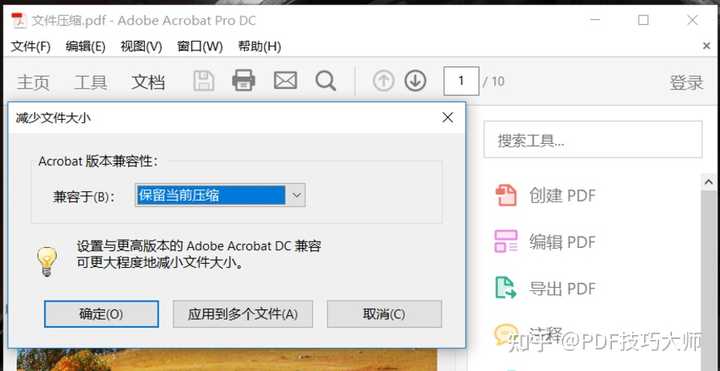Click the envelope email icon

tap(285, 81)
